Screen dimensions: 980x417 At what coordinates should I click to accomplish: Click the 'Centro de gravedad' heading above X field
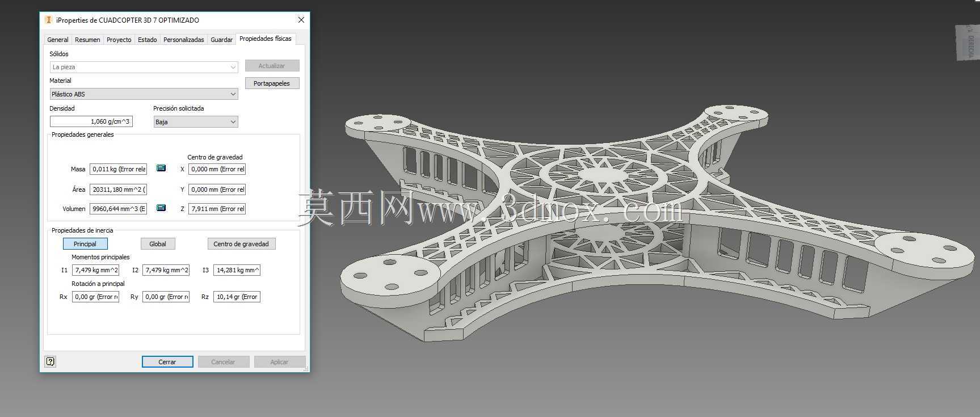(215, 157)
